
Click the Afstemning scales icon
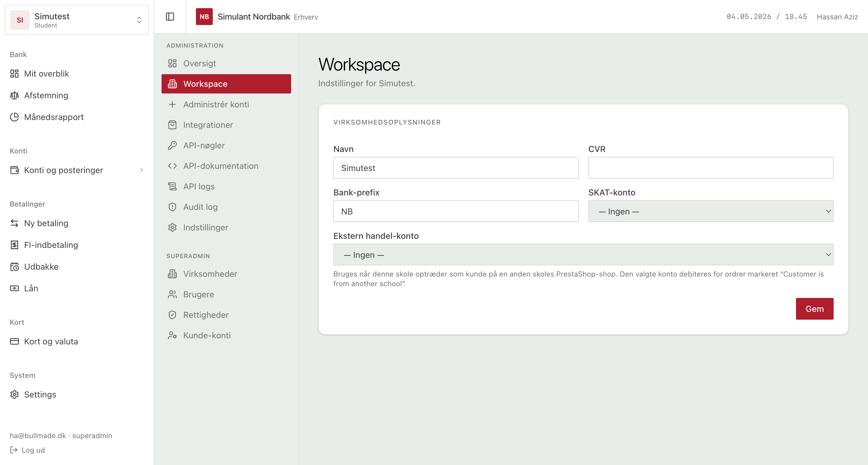coord(14,95)
